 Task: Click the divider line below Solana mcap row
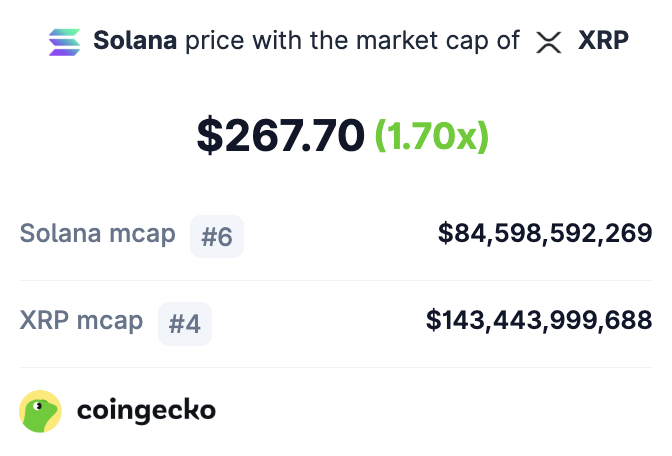click(336, 281)
